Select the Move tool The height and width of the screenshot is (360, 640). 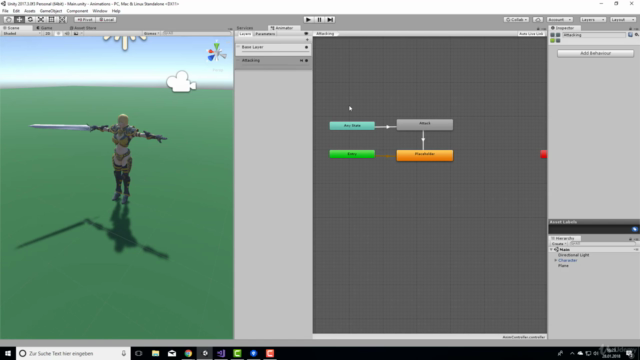pos(19,20)
